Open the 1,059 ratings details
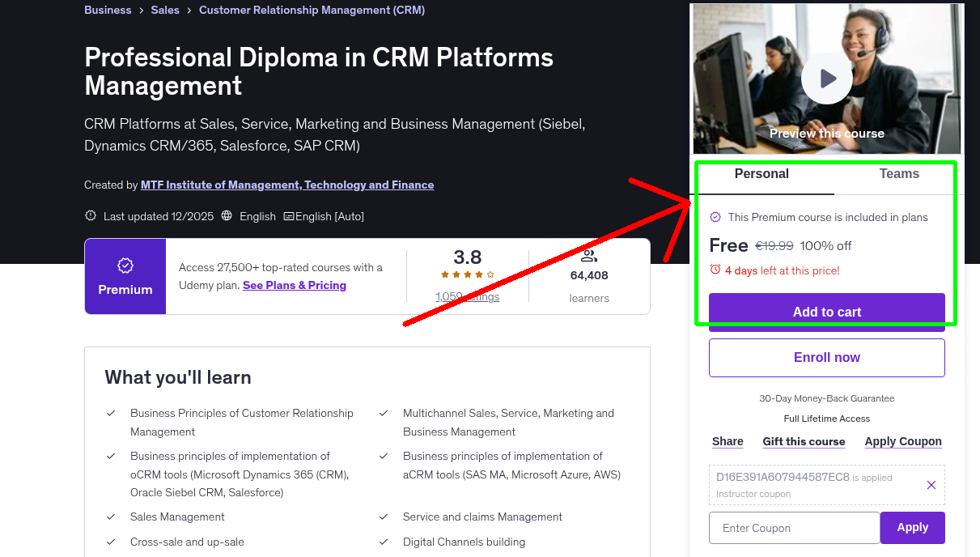Image resolution: width=980 pixels, height=557 pixels. (x=467, y=298)
